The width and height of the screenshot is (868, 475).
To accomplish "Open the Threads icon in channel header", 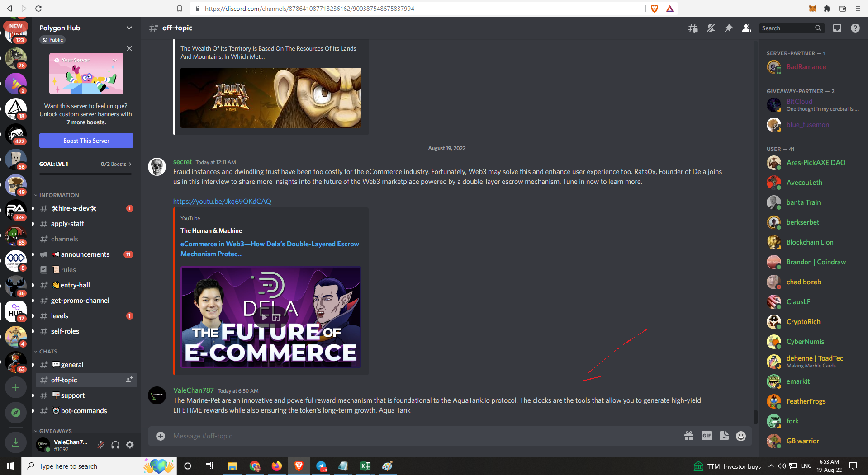I will pyautogui.click(x=693, y=28).
